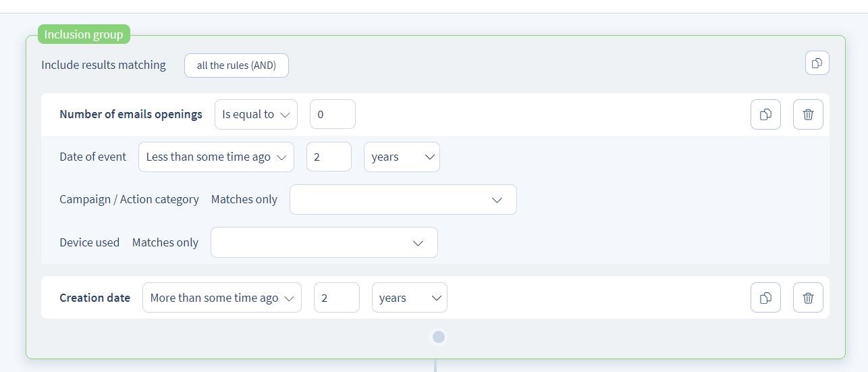This screenshot has width=868, height=372.
Task: Click the Number of emails openings title
Action: coord(131,115)
